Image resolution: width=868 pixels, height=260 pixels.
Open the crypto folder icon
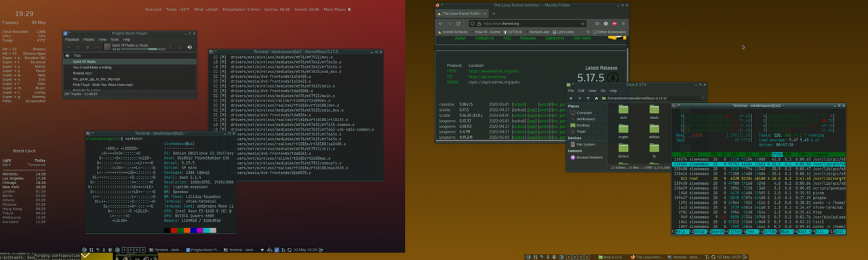point(623,129)
